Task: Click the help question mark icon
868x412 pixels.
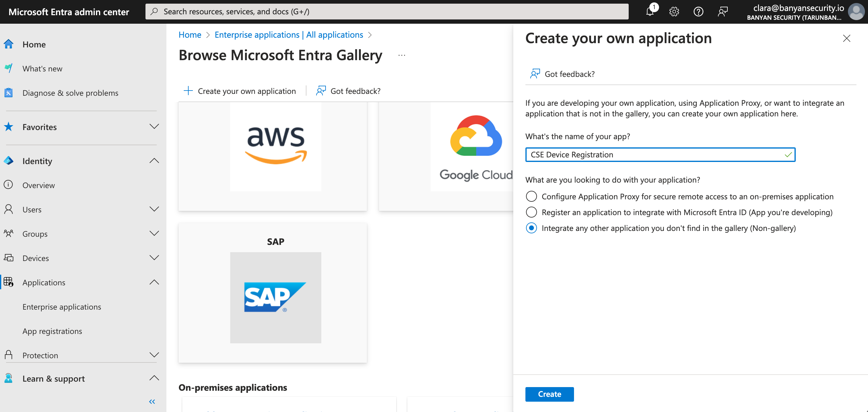Action: point(698,12)
